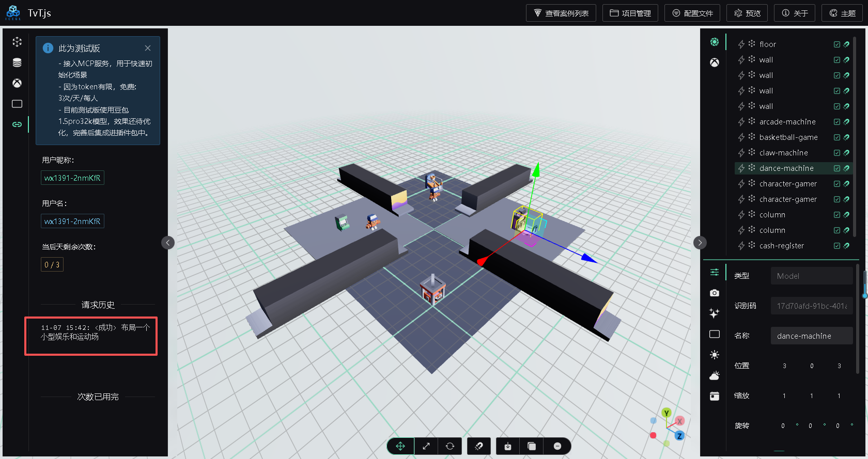The height and width of the screenshot is (459, 868).
Task: Click the database layers icon in left sidebar
Action: [x=17, y=62]
